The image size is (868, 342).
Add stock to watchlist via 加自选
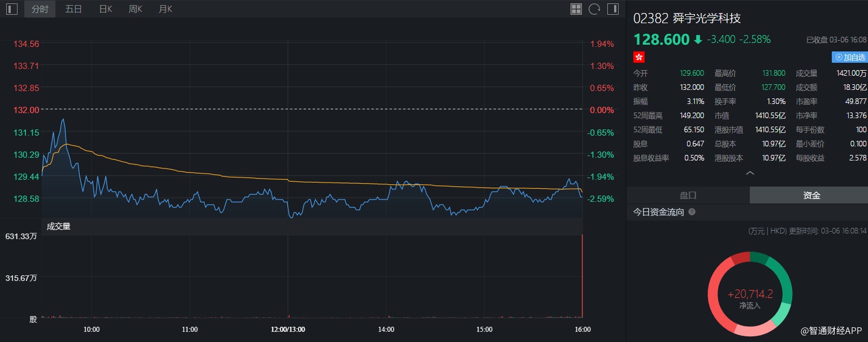click(x=849, y=57)
